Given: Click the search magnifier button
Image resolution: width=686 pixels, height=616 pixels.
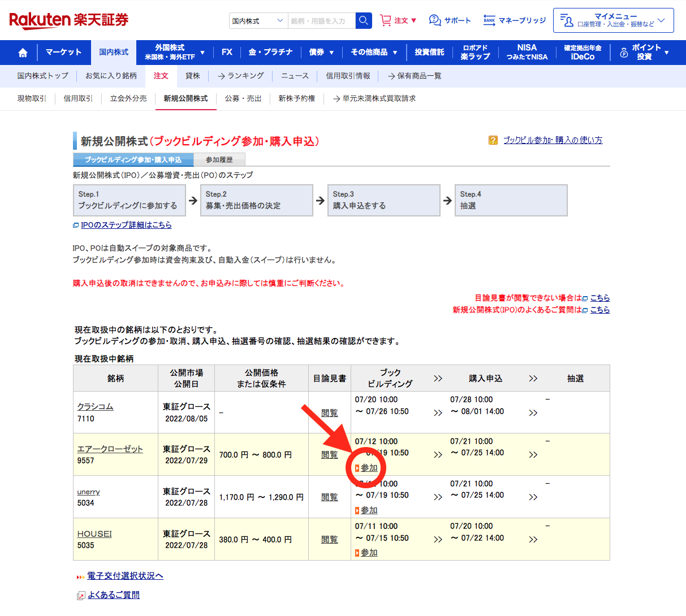Looking at the screenshot, I should tap(364, 21).
